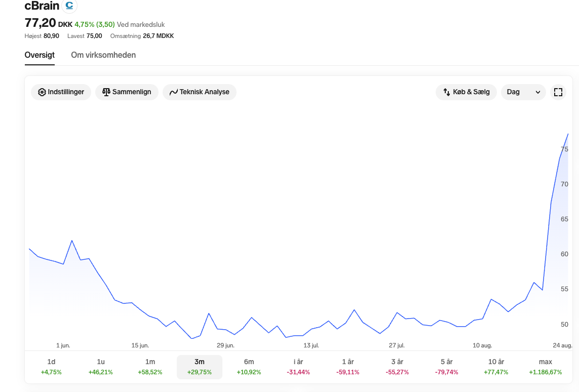
Task: Select the 1d time range
Action: coord(51,367)
